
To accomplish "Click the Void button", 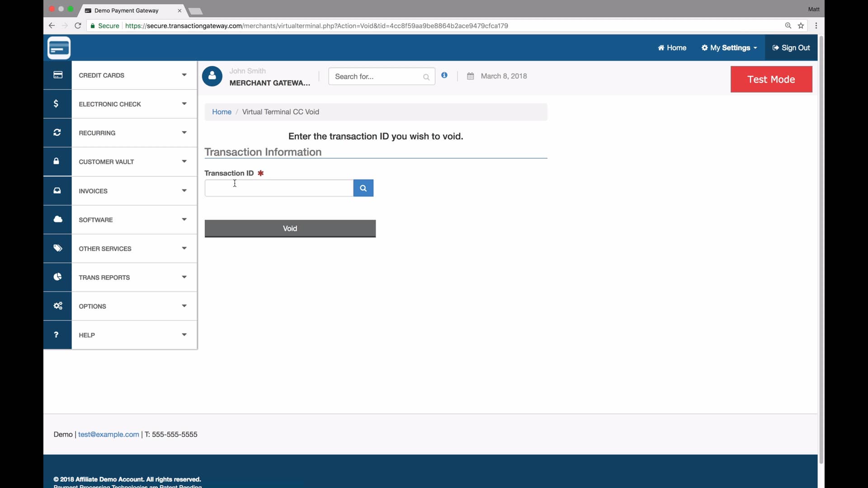I will (290, 228).
